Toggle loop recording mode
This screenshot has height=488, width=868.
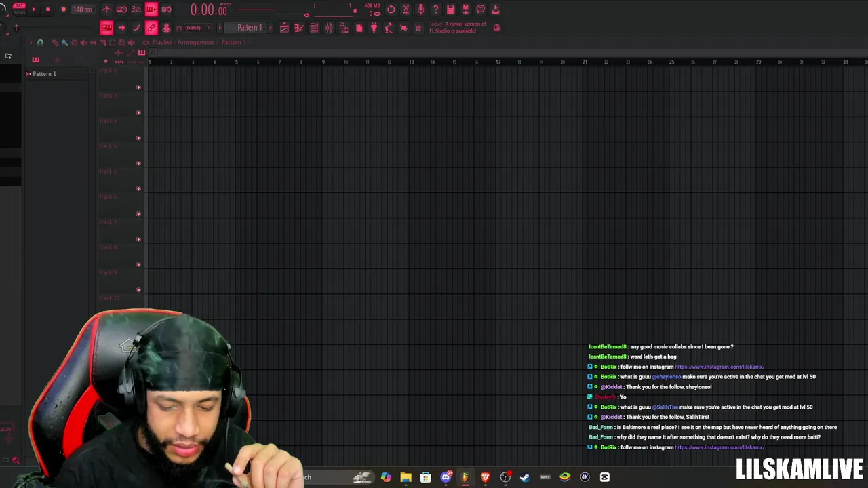[x=166, y=9]
